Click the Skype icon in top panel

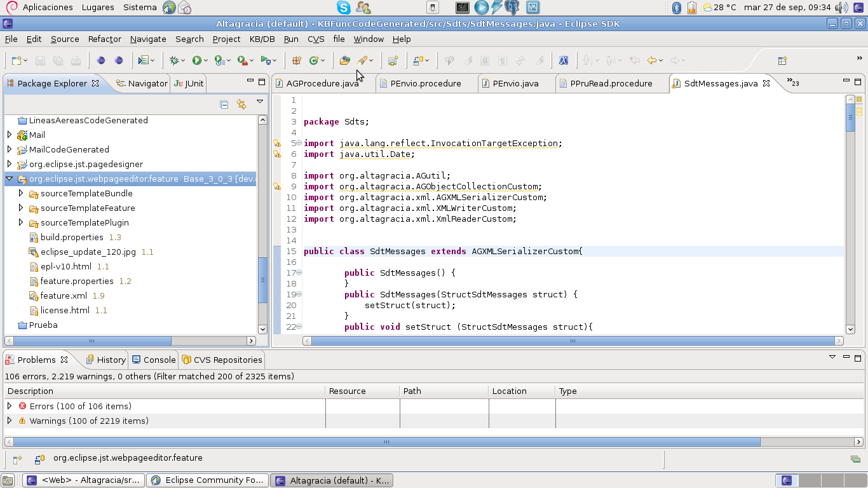point(344,8)
